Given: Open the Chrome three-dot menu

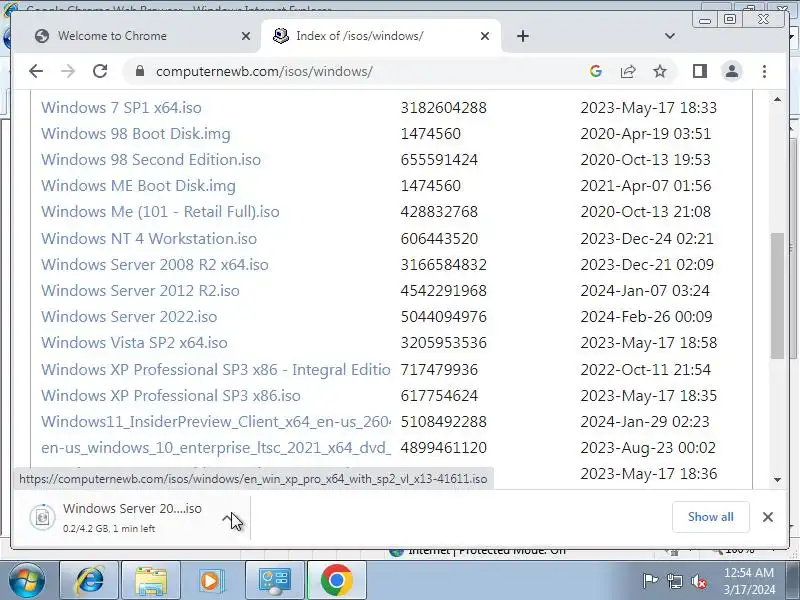Looking at the screenshot, I should point(764,71).
